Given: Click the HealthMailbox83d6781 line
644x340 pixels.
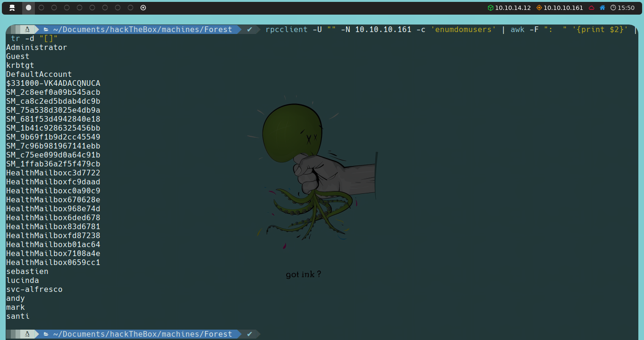Looking at the screenshot, I should [53, 226].
